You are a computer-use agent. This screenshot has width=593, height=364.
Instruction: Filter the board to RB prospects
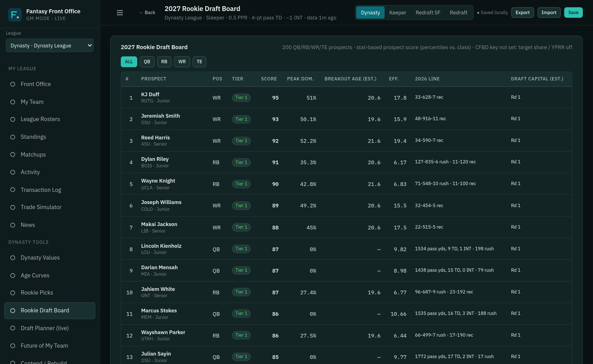pos(164,62)
